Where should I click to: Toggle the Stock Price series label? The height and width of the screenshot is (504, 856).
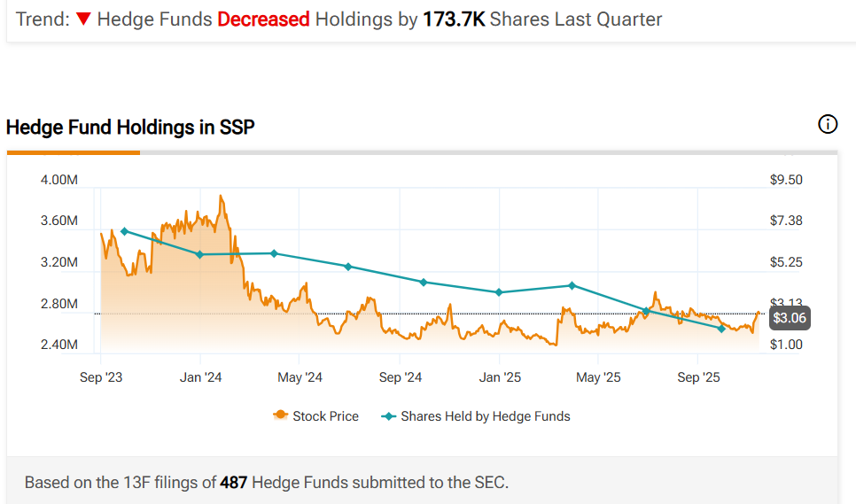(325, 415)
